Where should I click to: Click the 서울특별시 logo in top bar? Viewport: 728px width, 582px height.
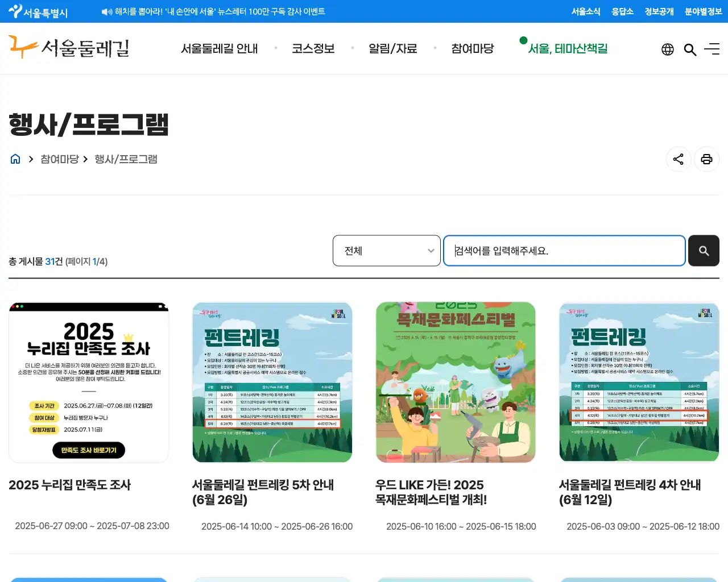[x=38, y=11]
